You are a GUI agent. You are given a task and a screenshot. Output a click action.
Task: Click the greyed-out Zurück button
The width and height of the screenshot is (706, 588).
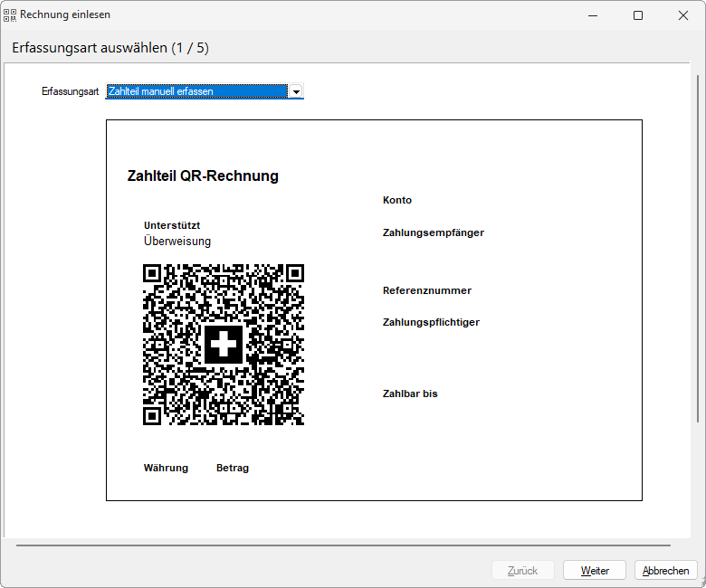[x=522, y=571]
